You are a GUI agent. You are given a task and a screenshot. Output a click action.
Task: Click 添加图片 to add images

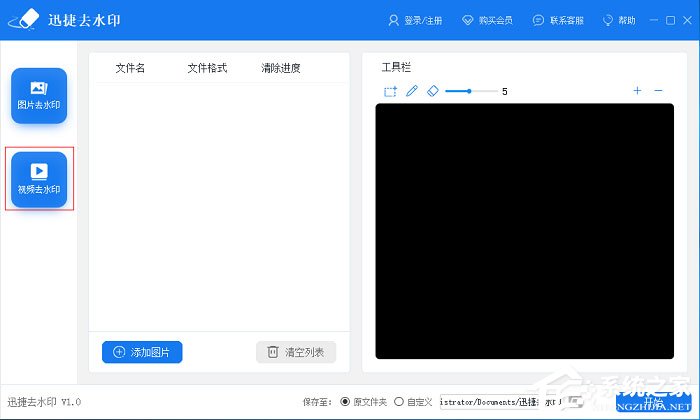point(142,352)
